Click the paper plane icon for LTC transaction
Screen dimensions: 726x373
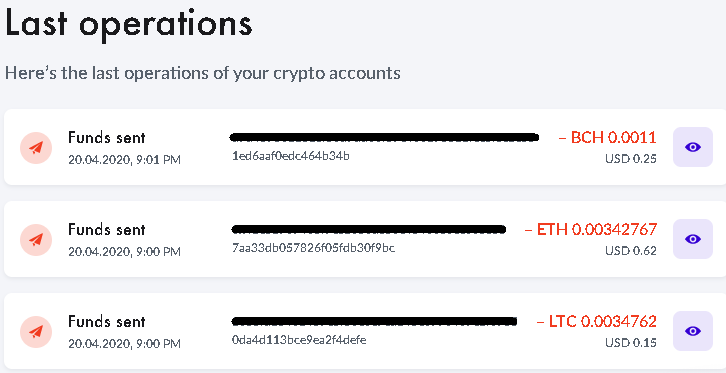(36, 332)
